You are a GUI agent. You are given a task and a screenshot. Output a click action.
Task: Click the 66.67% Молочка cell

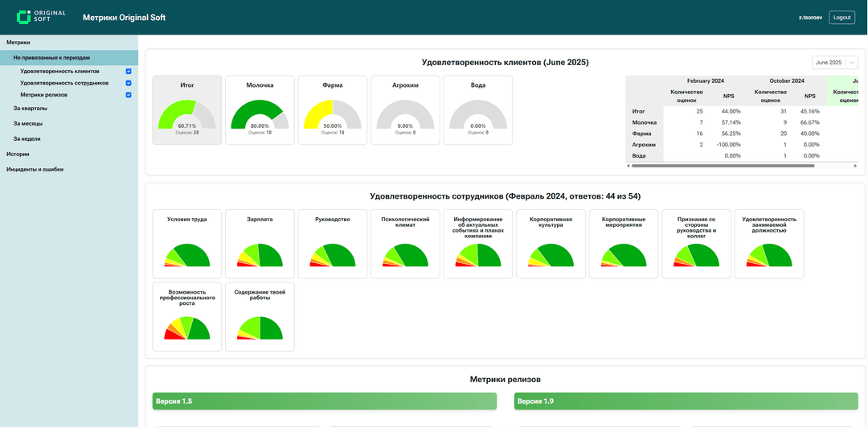(810, 122)
